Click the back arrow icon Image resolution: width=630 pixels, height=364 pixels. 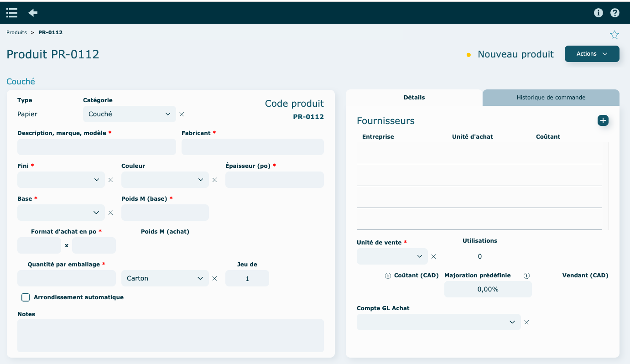33,13
